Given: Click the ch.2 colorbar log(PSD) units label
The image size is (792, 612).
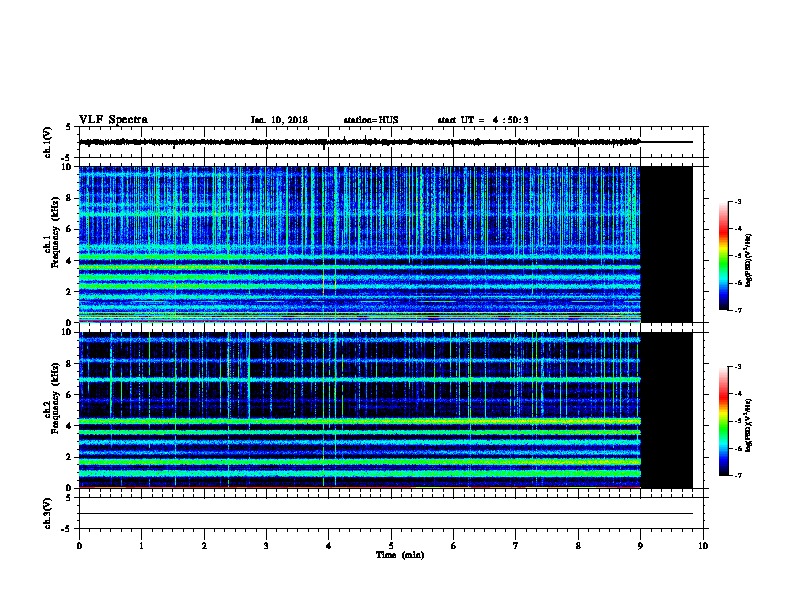Looking at the screenshot, I should point(748,425).
